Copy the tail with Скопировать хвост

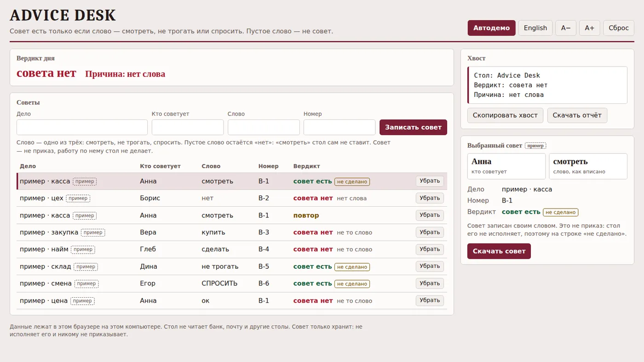click(x=505, y=115)
